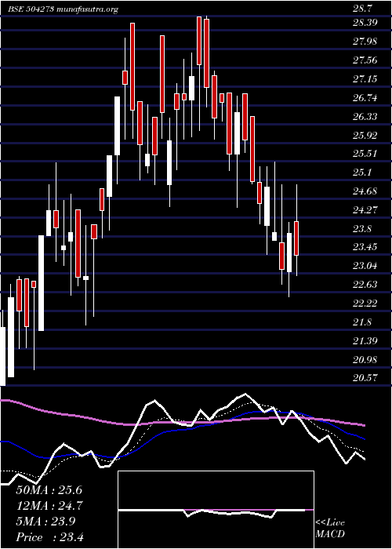Click the 23.45 price axis label

pos(365,247)
